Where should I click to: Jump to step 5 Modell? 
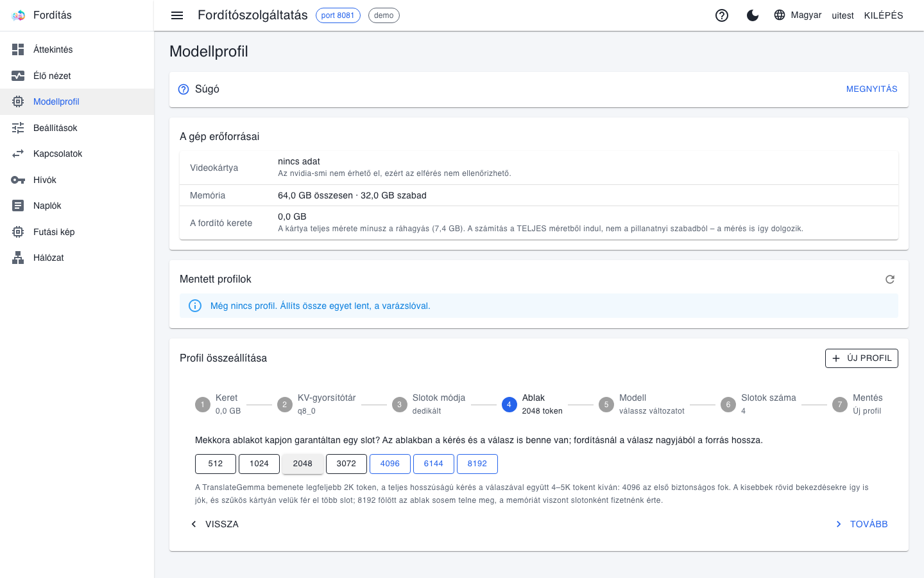click(x=642, y=405)
